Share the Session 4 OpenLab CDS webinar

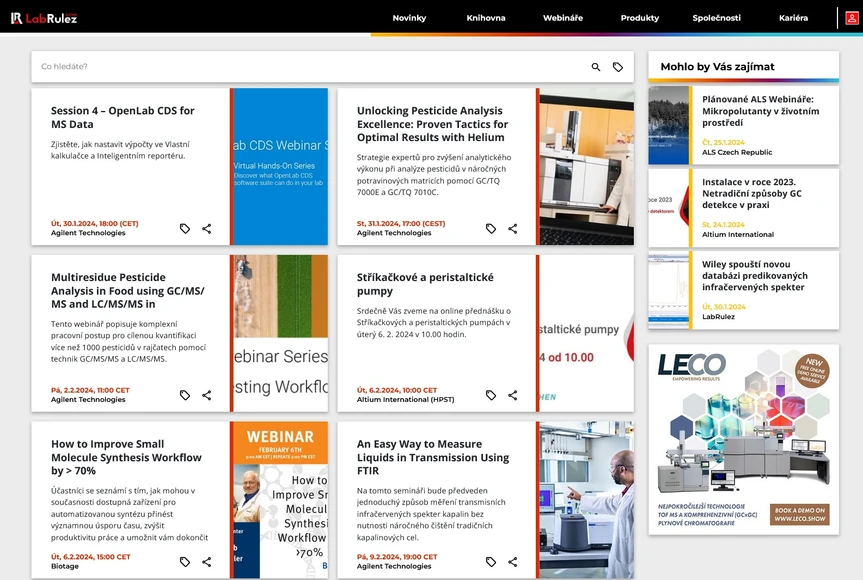click(207, 228)
